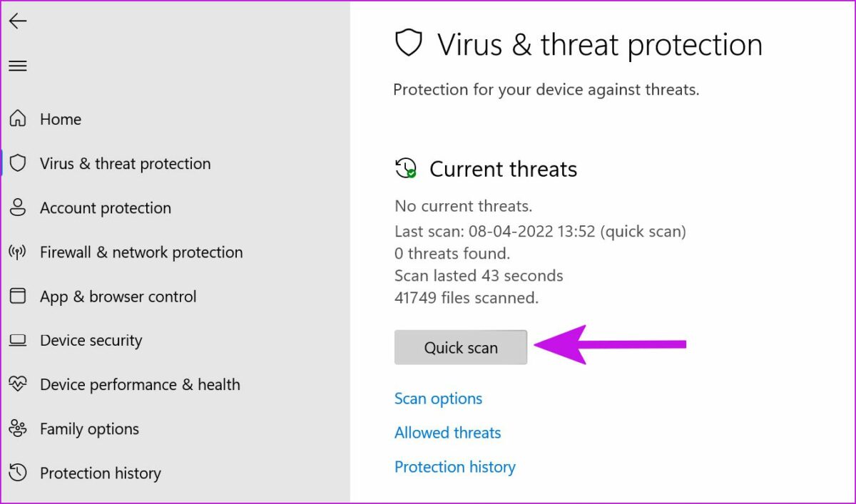This screenshot has height=504, width=856.
Task: Click the shield icon in sidebar
Action: coord(18,163)
